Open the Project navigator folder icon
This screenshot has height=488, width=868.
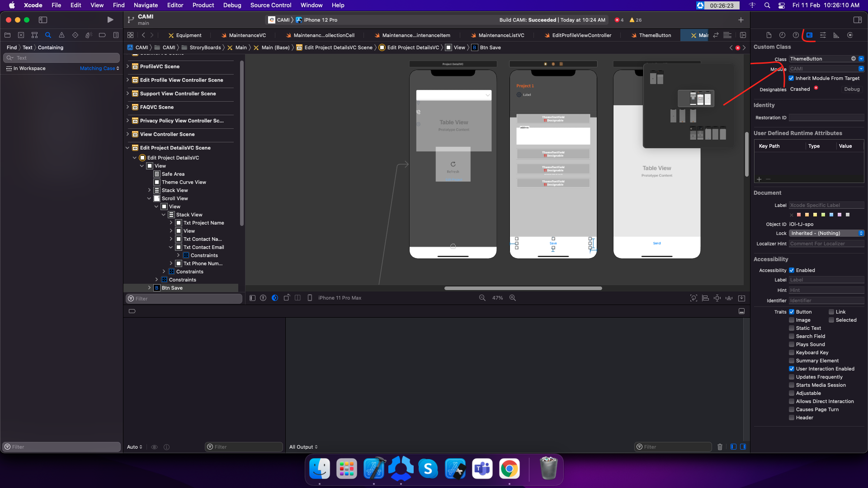[7, 35]
